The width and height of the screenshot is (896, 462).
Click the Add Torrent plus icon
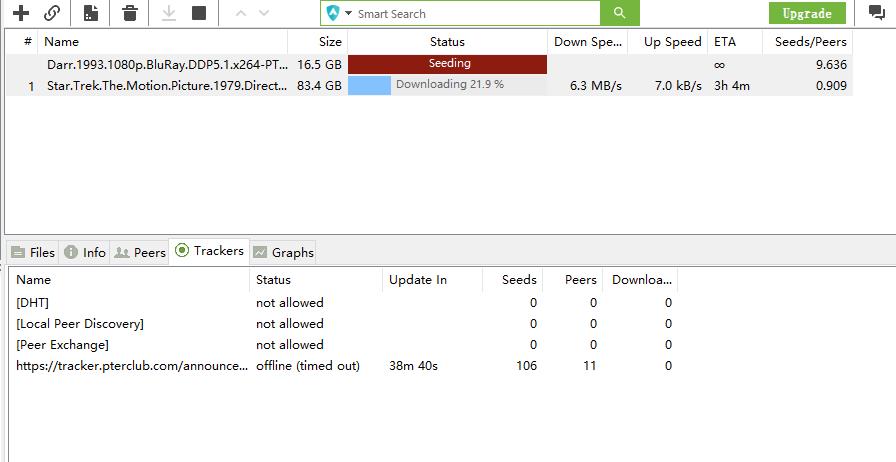(21, 13)
